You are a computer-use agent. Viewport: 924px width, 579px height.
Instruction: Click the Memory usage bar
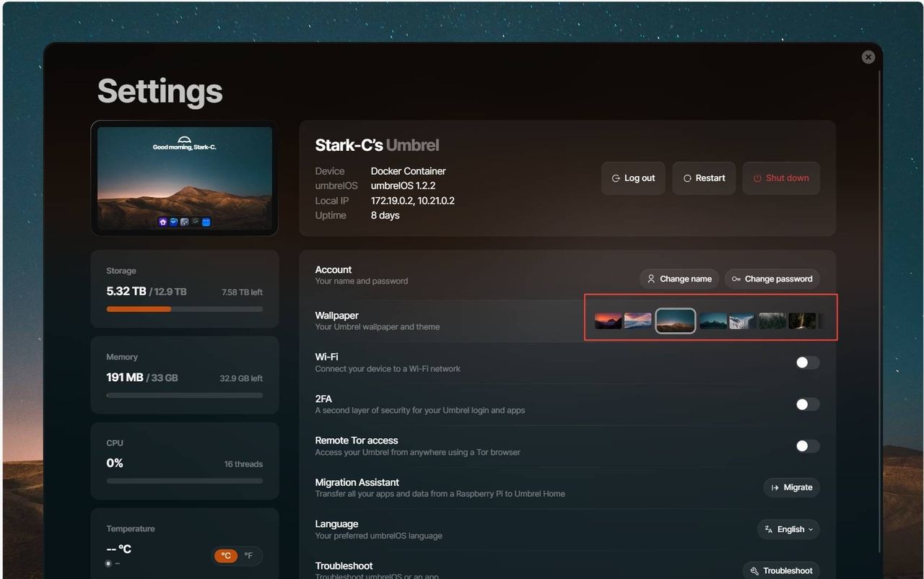185,395
